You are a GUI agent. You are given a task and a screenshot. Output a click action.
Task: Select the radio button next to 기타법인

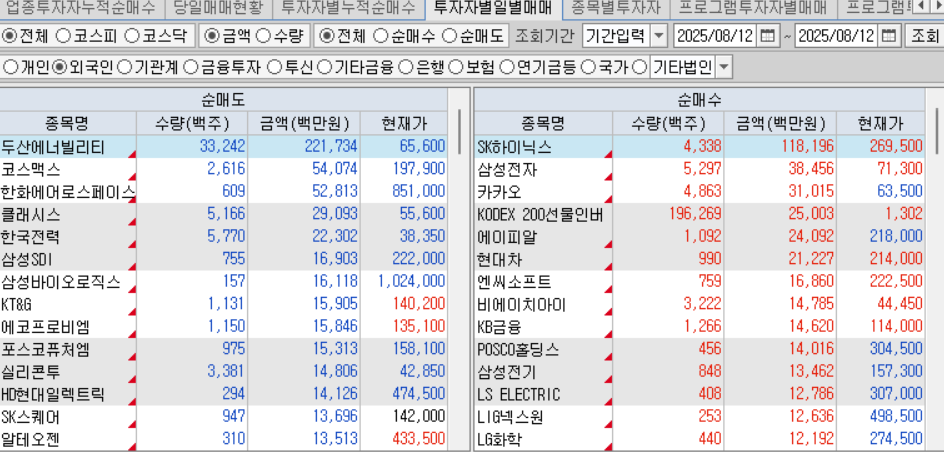tap(641, 67)
